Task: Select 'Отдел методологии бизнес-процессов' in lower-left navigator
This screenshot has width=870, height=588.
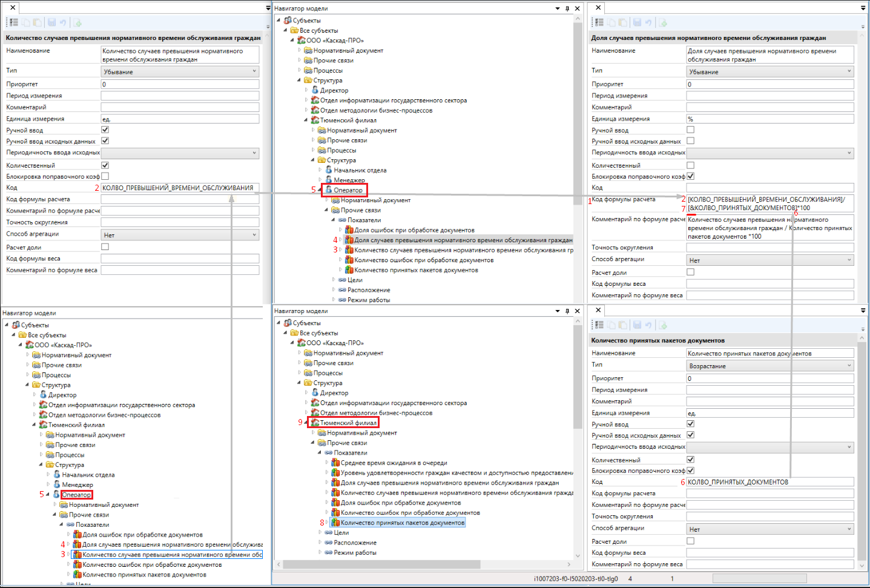Action: click(x=104, y=415)
